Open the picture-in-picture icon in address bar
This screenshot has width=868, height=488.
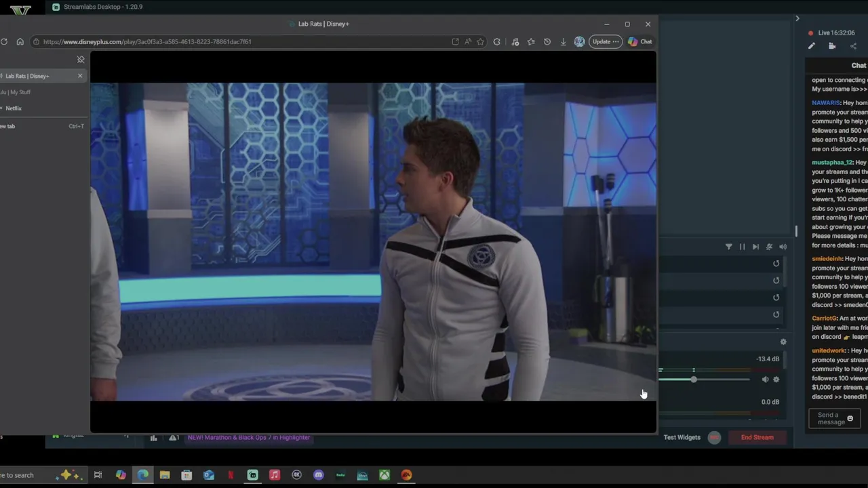click(455, 41)
